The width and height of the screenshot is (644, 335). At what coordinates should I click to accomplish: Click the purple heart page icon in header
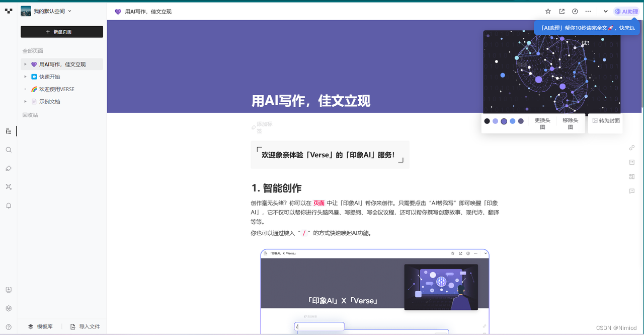click(x=118, y=11)
